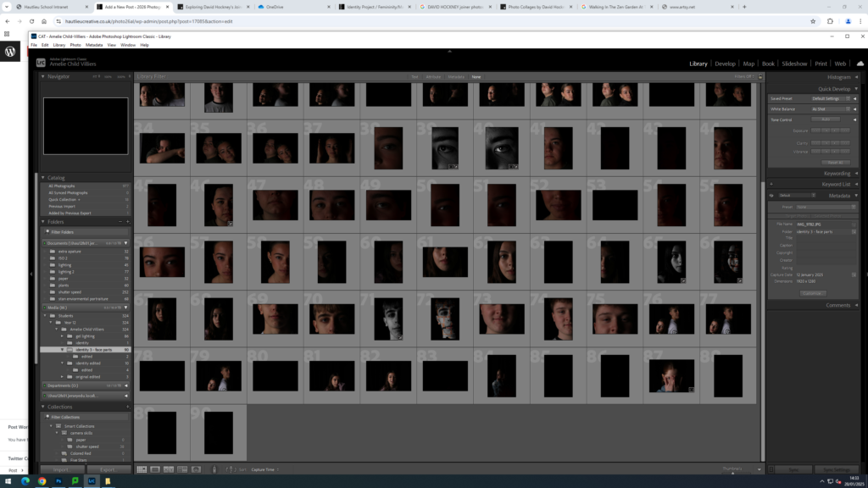Select the shutter speed folder row
Viewport: 868px width, 488px height.
tap(86, 292)
